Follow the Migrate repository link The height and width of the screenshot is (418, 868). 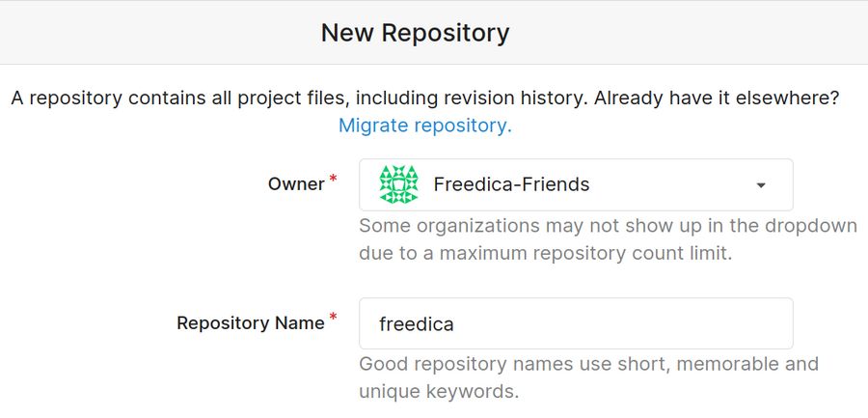coord(424,125)
